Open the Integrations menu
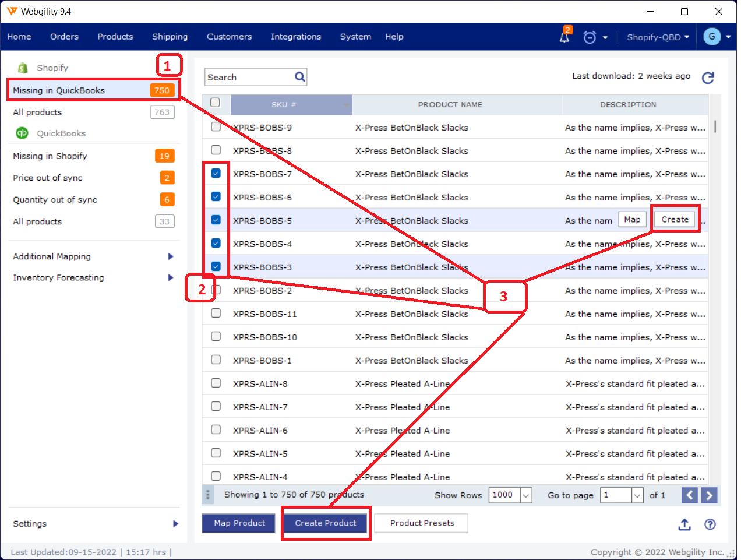This screenshot has height=560, width=741. [x=296, y=37]
